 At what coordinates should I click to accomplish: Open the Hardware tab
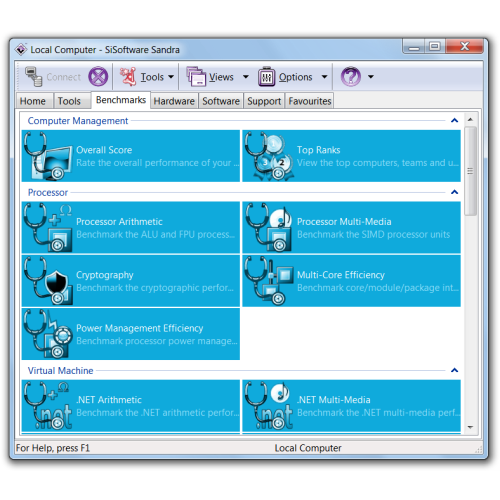(x=174, y=101)
